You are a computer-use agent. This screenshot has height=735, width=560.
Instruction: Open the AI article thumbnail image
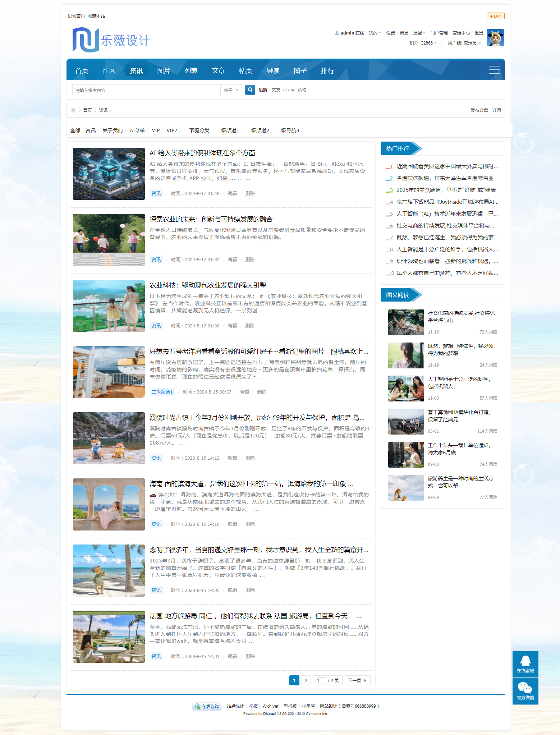(109, 174)
